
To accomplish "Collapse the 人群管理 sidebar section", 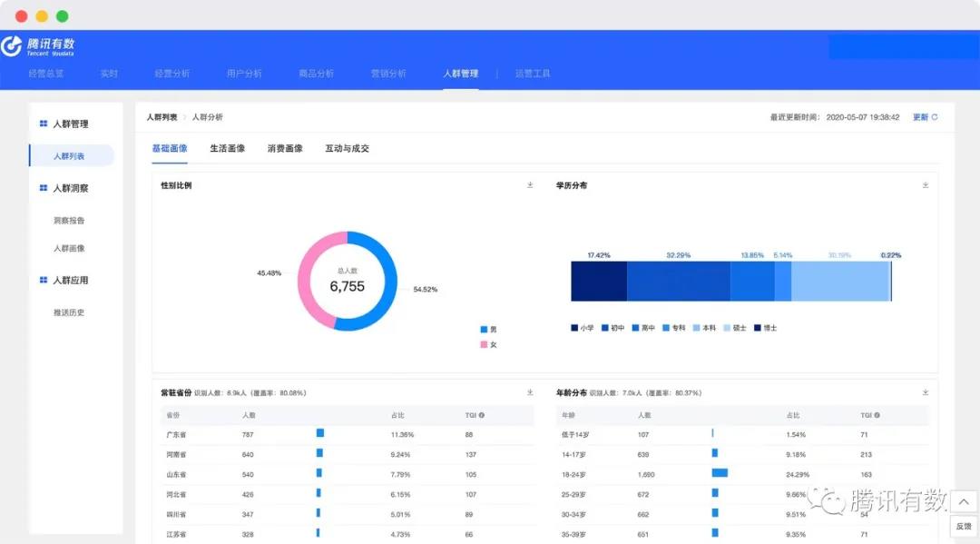I will coord(70,124).
